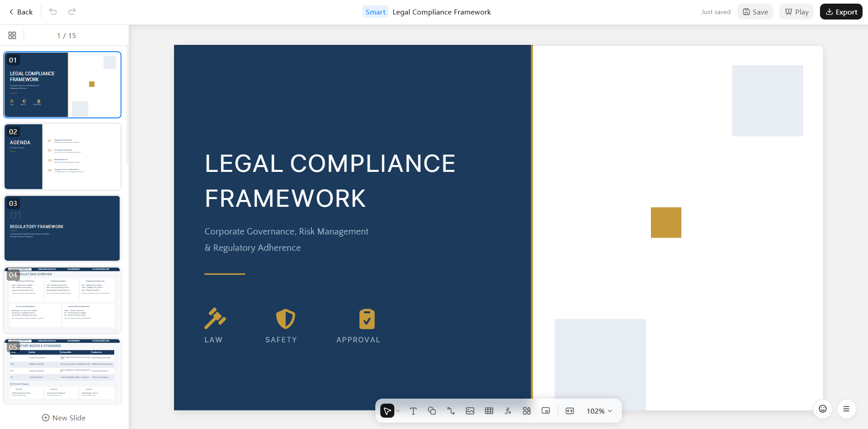The image size is (868, 429).
Task: Click the LAW label text
Action: [x=213, y=340]
